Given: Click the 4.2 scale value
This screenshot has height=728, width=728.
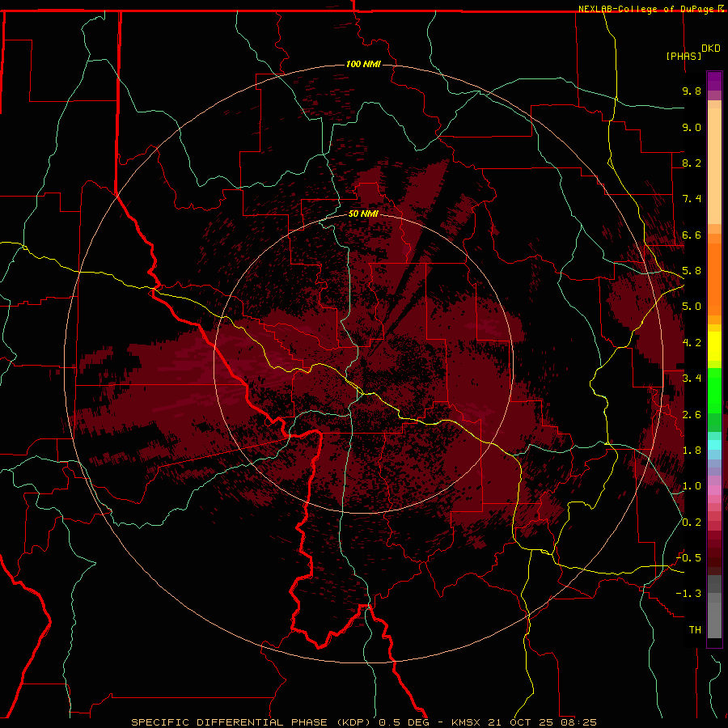Looking at the screenshot, I should pyautogui.click(x=692, y=343).
